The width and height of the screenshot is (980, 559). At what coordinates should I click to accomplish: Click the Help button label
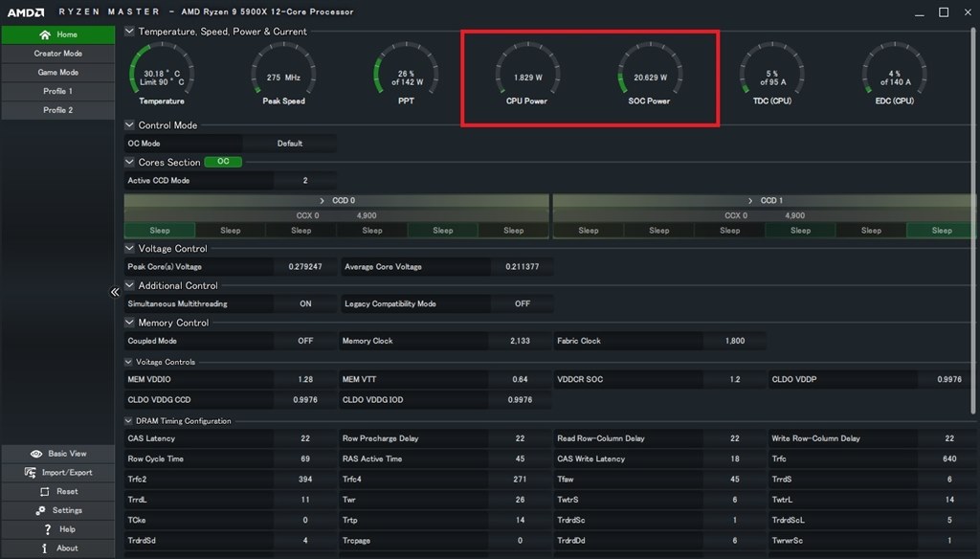(68, 529)
